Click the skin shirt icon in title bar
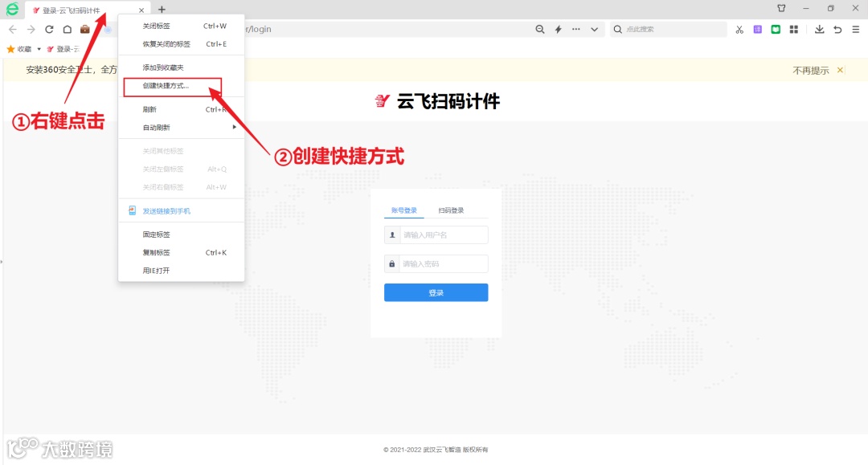This screenshot has height=465, width=868. pos(781,8)
